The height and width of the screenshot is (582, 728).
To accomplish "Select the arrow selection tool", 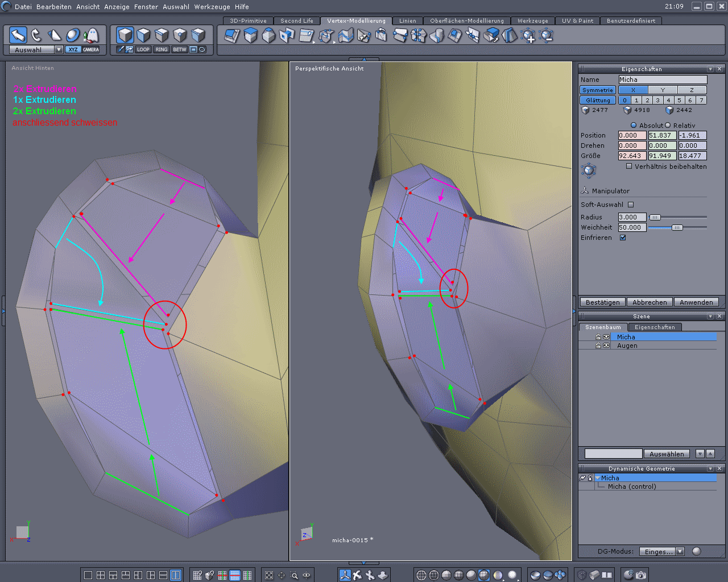I will (18, 35).
